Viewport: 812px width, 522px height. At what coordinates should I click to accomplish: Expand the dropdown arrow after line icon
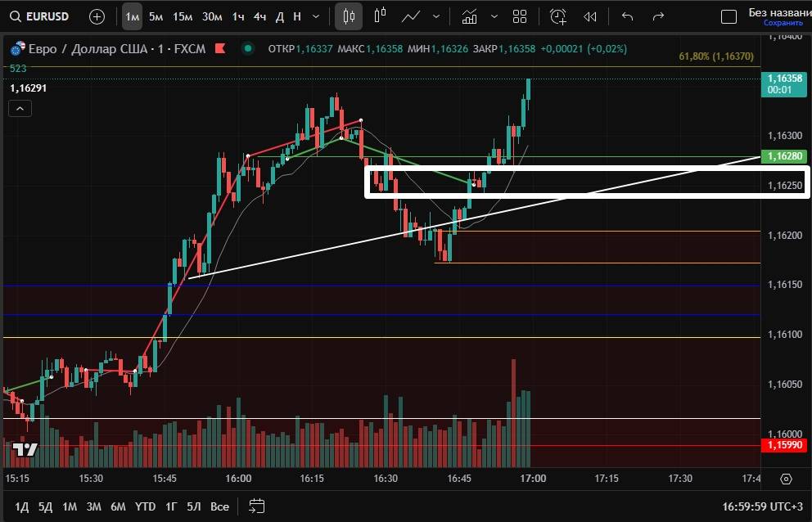435,16
